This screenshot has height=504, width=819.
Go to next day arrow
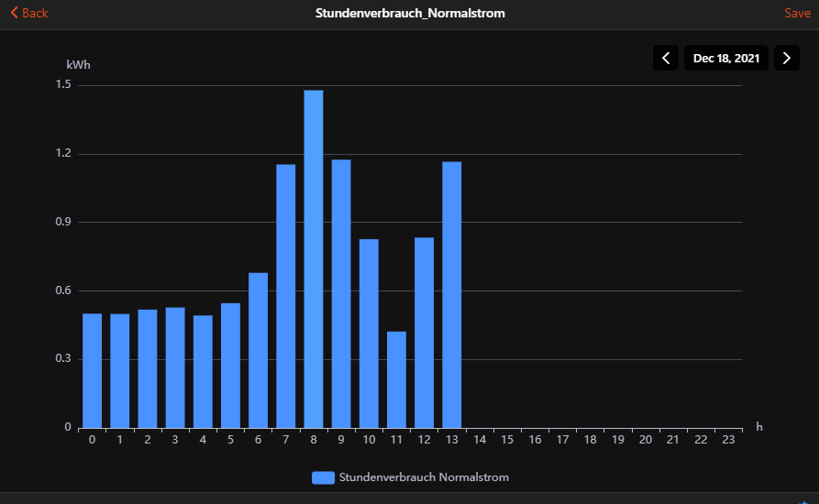click(x=786, y=58)
